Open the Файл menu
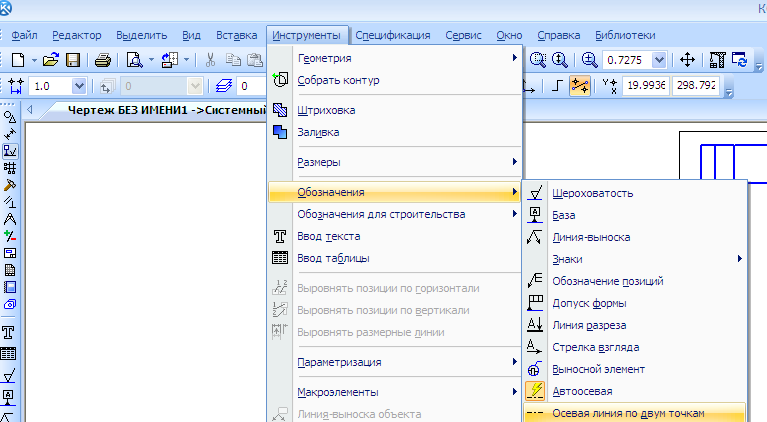This screenshot has height=422, width=767. 24,35
